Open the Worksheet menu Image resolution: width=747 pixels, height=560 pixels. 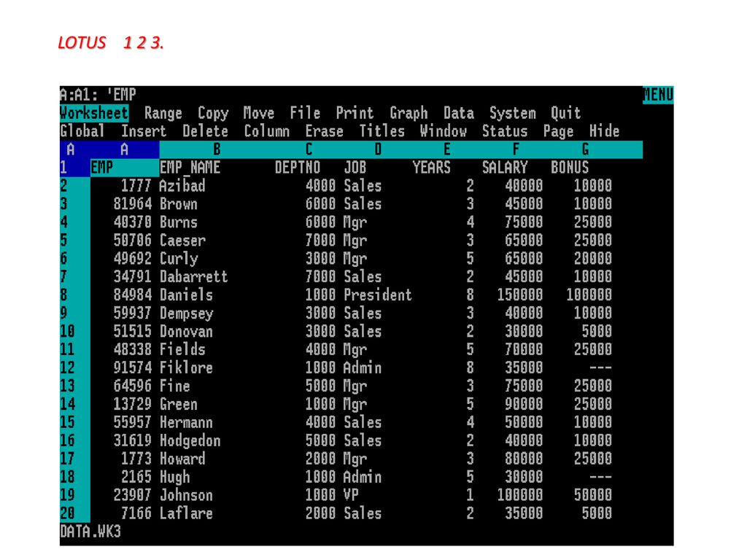pos(94,113)
